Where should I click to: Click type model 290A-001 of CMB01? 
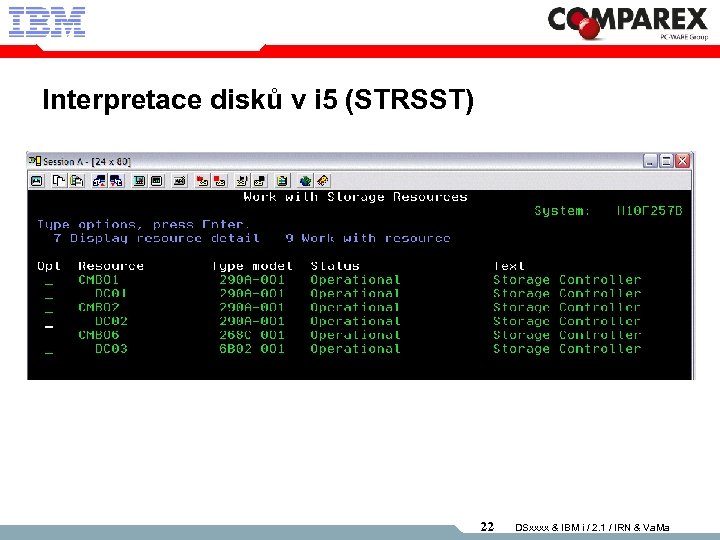[252, 280]
